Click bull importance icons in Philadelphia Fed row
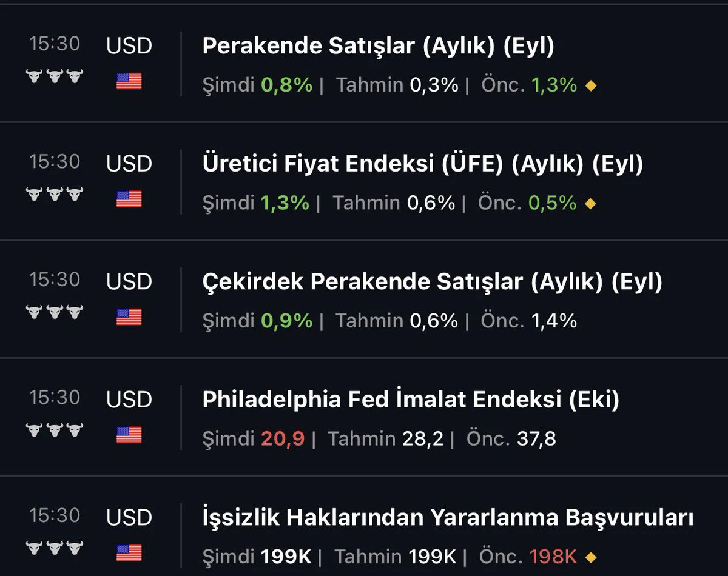The height and width of the screenshot is (576, 728). (x=55, y=430)
